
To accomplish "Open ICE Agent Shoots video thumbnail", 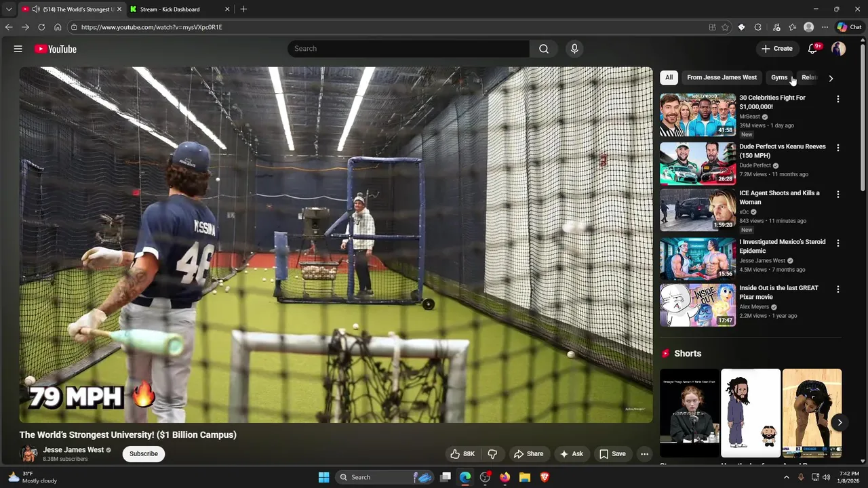I will [698, 210].
